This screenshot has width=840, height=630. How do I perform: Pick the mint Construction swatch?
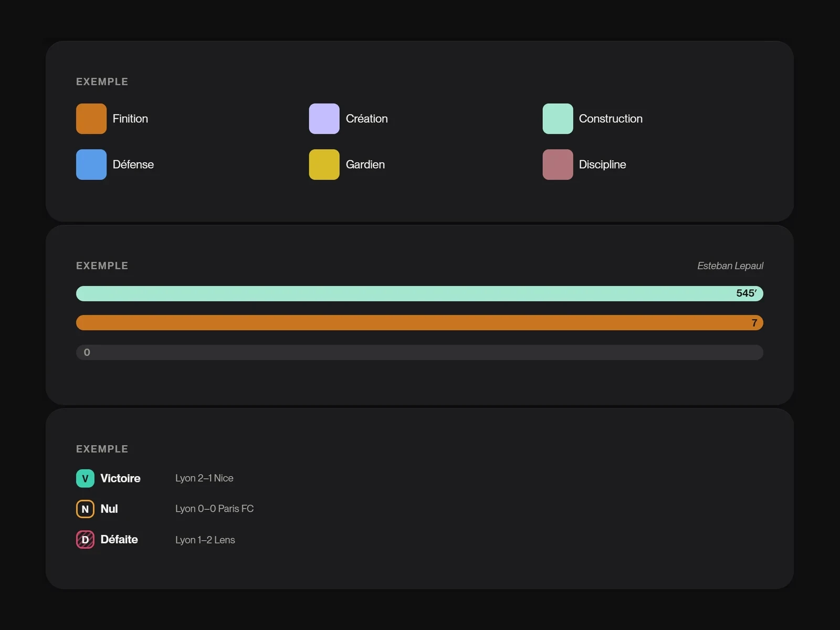tap(558, 119)
